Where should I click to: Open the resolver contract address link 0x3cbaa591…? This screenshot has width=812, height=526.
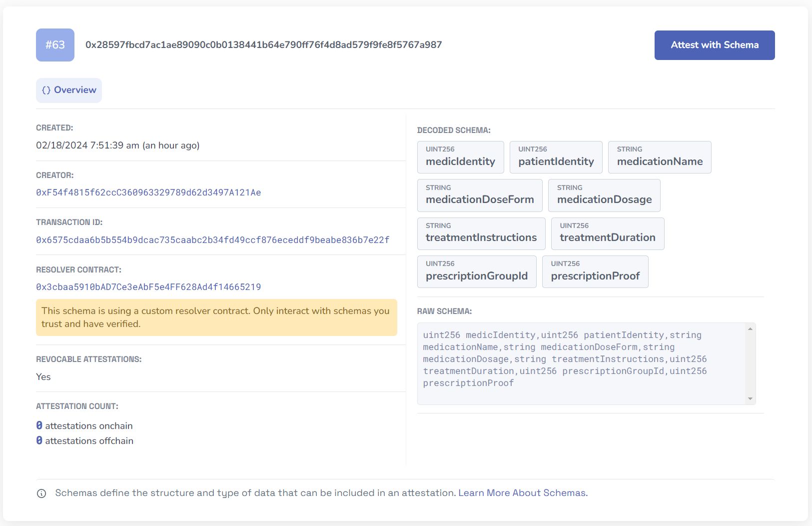[x=148, y=287]
